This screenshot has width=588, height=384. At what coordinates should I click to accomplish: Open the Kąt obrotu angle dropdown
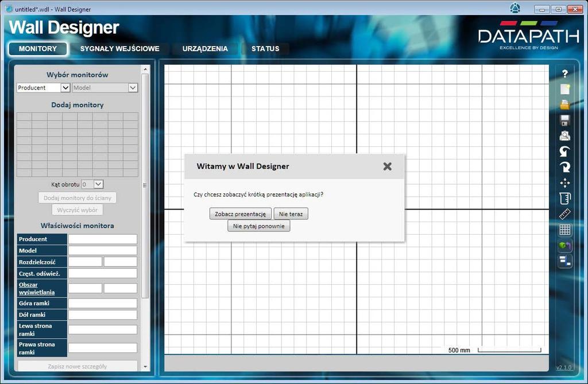[x=98, y=184]
